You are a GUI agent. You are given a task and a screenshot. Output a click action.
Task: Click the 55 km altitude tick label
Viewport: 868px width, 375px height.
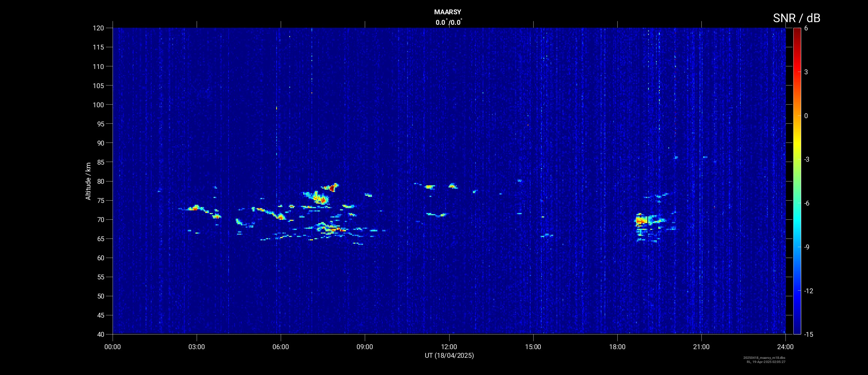[x=100, y=277]
